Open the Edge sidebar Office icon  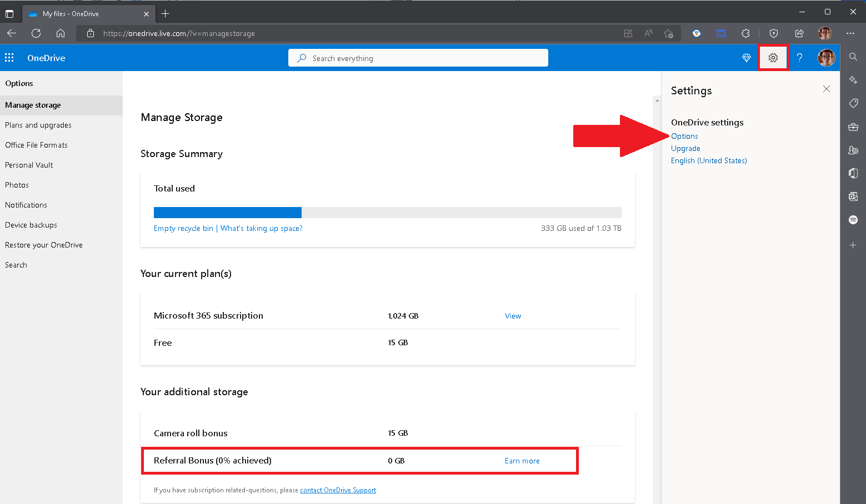[x=853, y=173]
